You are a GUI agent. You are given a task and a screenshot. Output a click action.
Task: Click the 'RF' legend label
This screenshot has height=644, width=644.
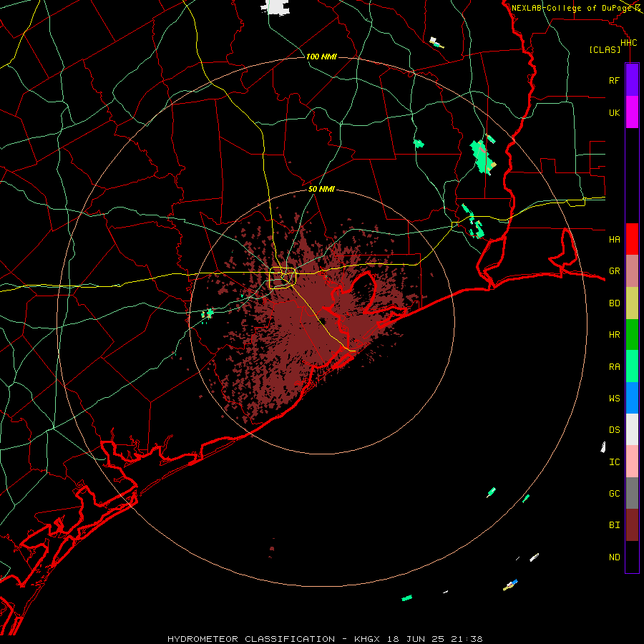[614, 80]
